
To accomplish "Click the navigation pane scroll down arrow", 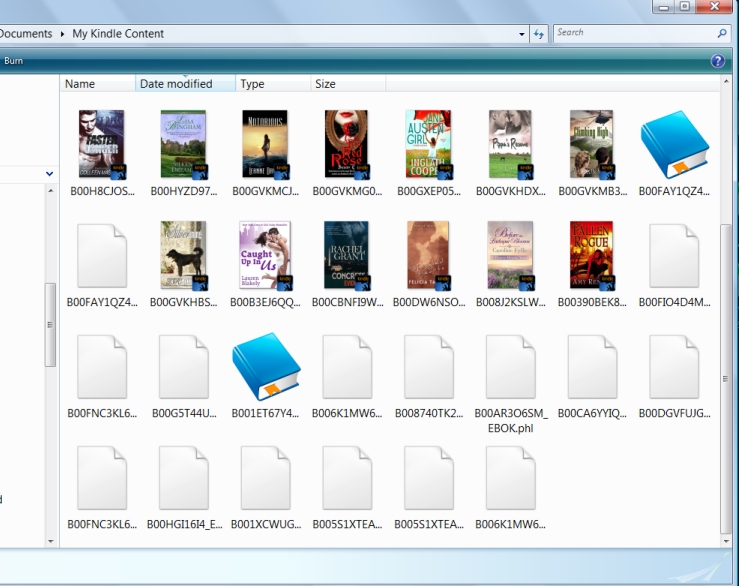I will point(50,541).
